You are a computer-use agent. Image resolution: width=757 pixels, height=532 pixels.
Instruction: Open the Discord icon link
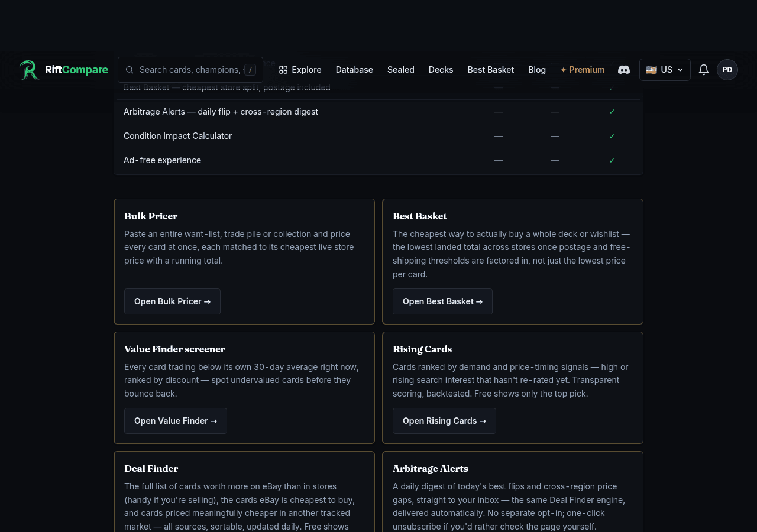(x=624, y=70)
